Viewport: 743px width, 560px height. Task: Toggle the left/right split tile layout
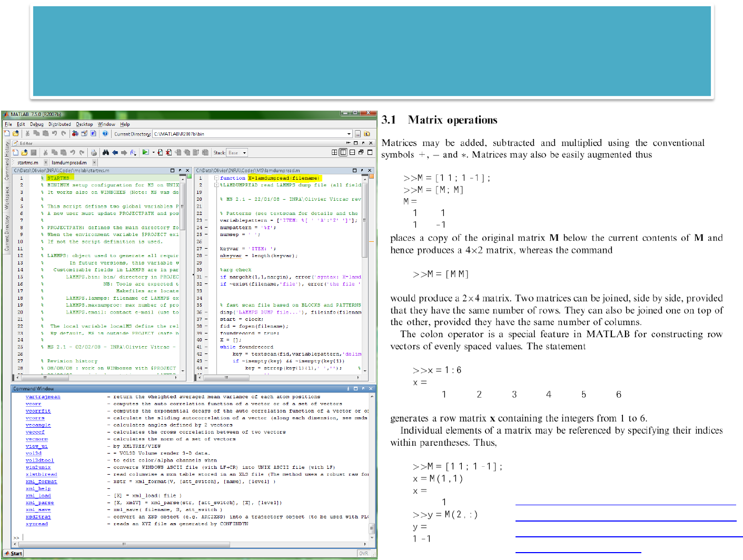click(343, 153)
